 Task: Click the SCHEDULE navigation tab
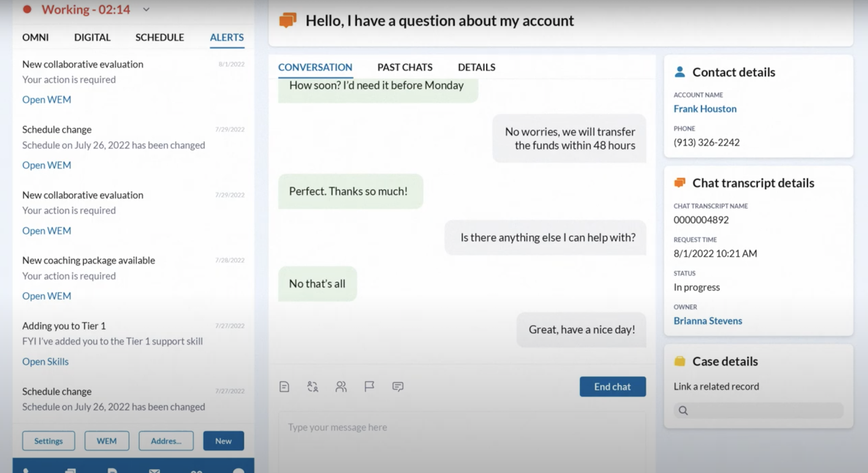[x=159, y=37]
